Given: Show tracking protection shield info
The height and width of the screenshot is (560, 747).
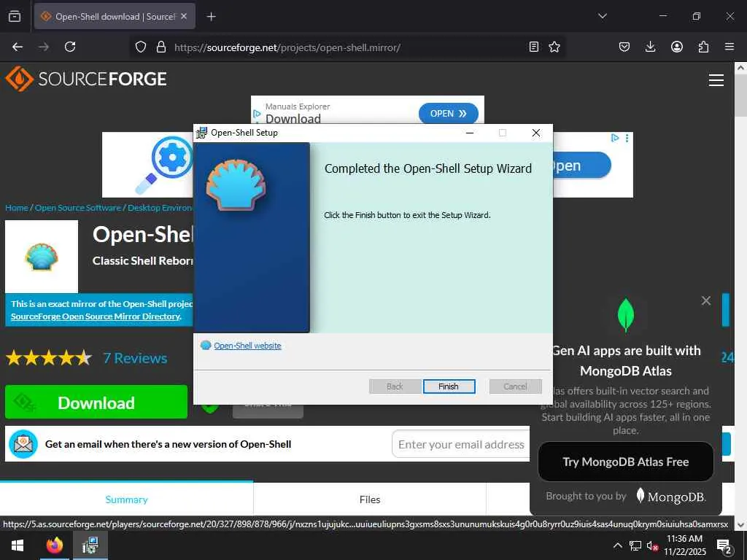Looking at the screenshot, I should click(x=141, y=47).
